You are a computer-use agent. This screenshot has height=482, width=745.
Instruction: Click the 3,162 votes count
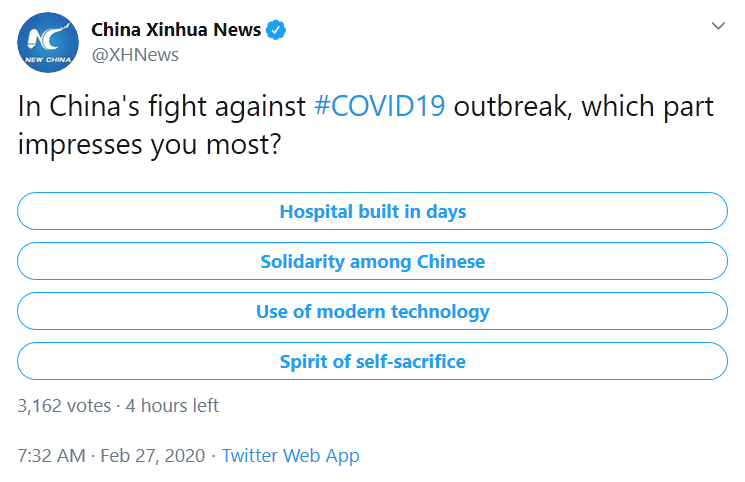coord(64,405)
